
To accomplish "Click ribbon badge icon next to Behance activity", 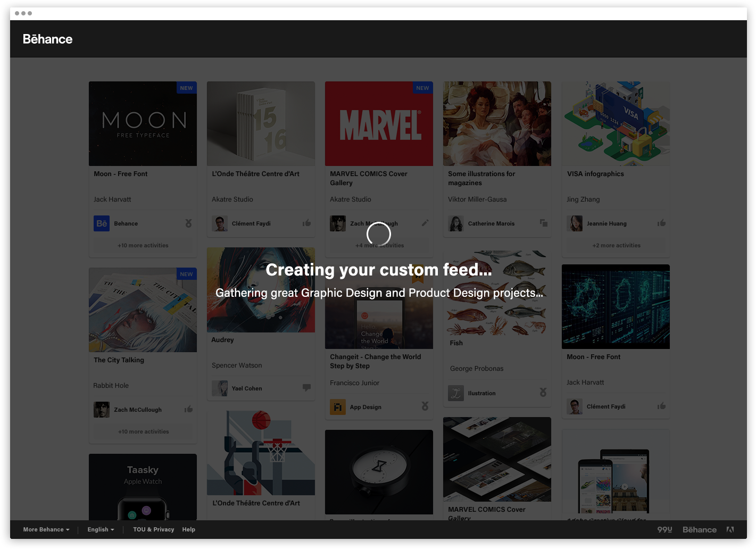I will 188,223.
